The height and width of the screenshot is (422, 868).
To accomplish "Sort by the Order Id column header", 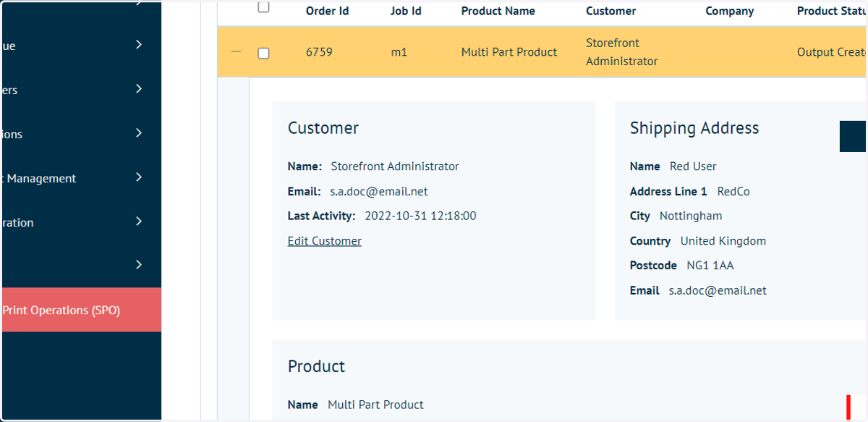I will (x=327, y=11).
